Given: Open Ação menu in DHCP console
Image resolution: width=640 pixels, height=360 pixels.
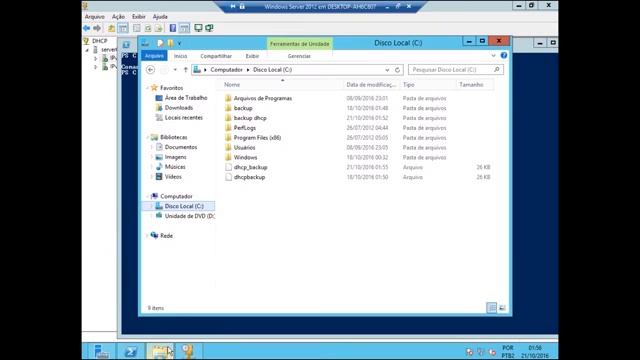Looking at the screenshot, I should (x=118, y=17).
